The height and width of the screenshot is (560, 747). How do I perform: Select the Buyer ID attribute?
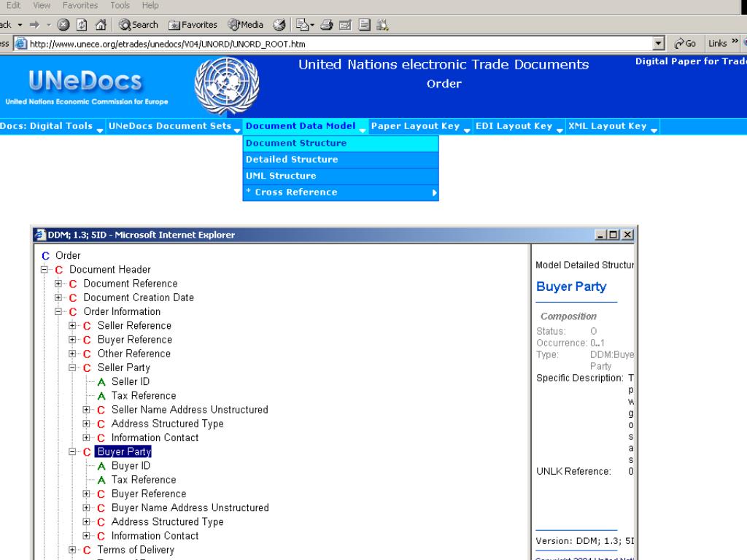coord(131,466)
